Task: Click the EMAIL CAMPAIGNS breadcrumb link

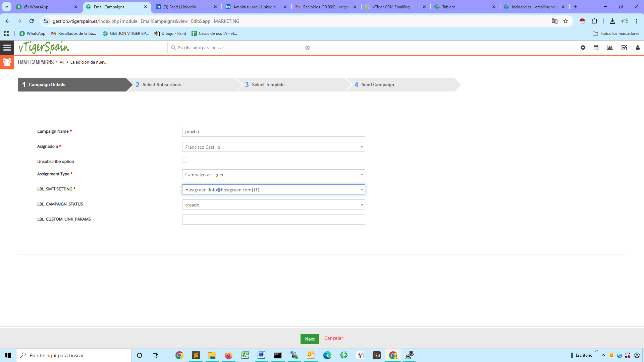Action: tap(36, 62)
